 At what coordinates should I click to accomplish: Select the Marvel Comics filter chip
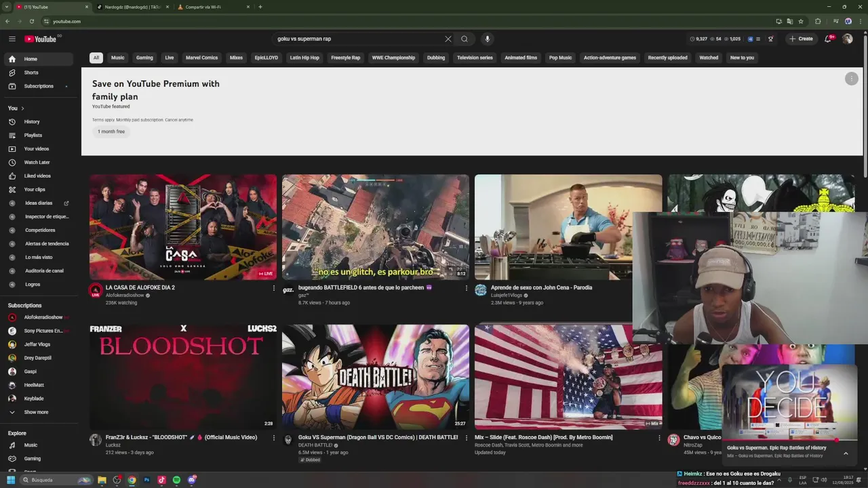201,58
